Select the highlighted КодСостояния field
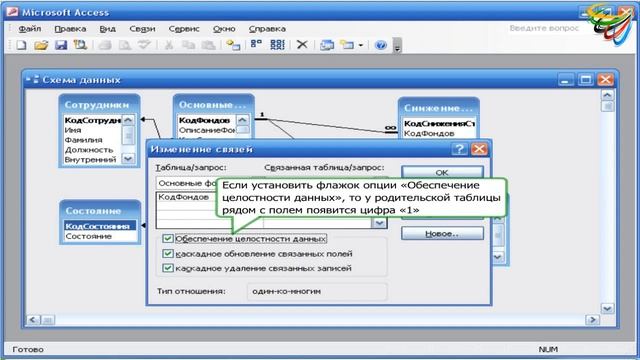 (100, 226)
